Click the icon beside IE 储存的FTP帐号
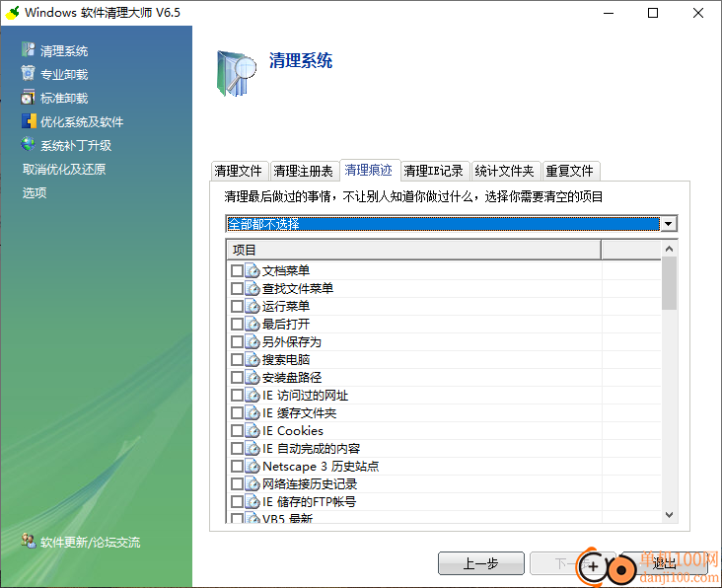This screenshot has width=722, height=588. click(253, 502)
